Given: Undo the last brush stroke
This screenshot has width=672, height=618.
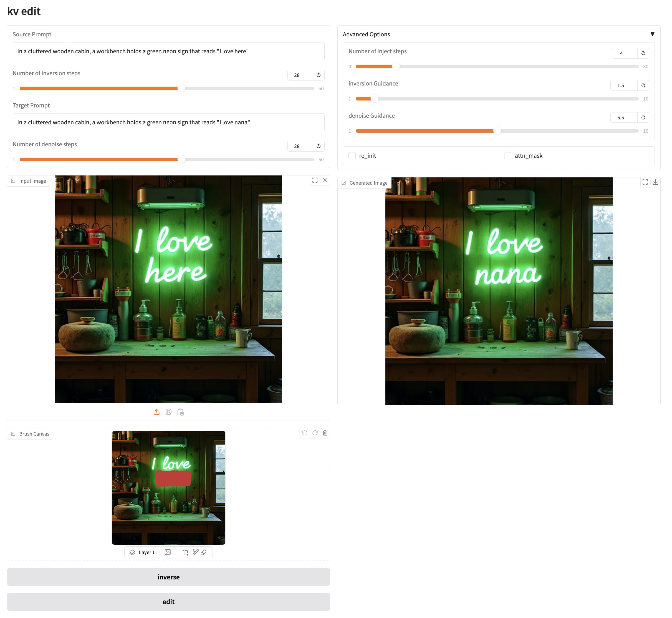Looking at the screenshot, I should 304,433.
